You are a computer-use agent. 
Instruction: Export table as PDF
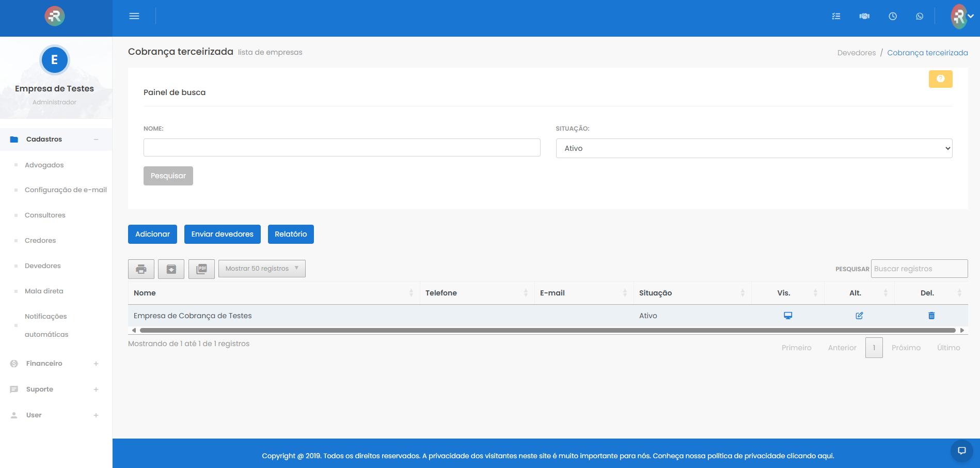[201, 269]
